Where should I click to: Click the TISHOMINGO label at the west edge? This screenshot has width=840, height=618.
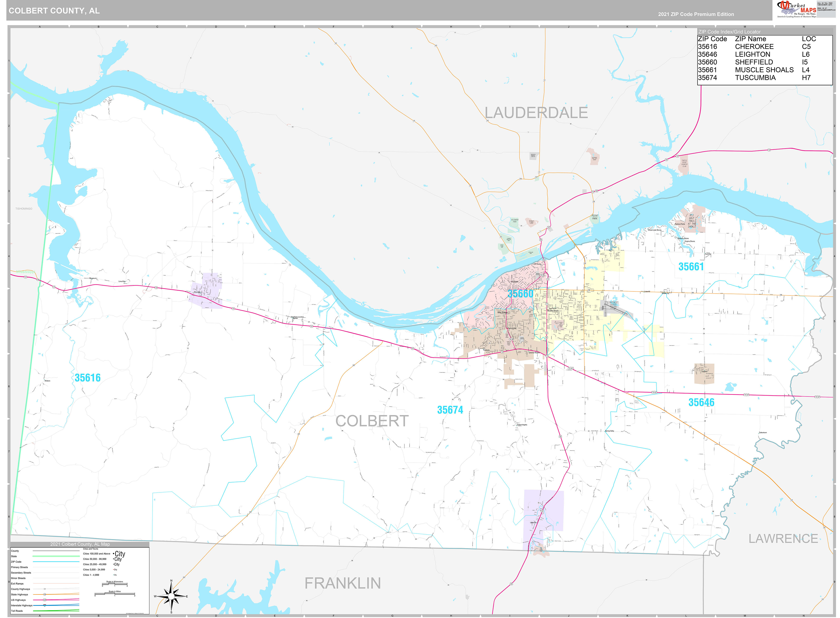pos(24,209)
